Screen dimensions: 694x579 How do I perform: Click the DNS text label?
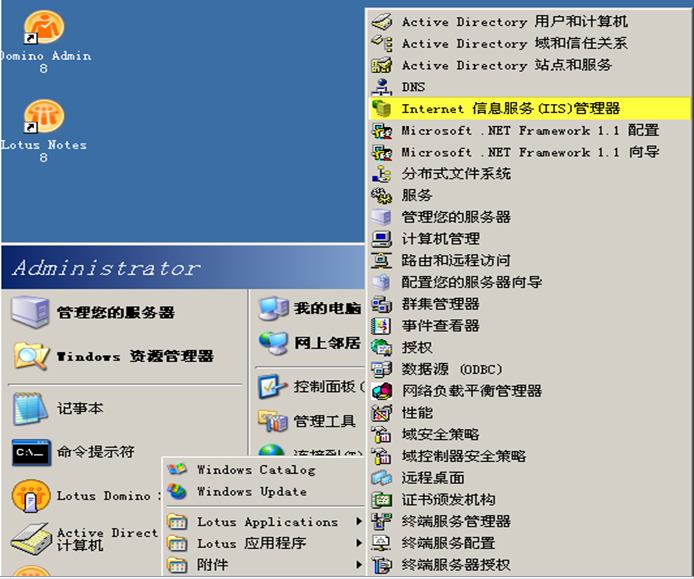click(x=413, y=87)
